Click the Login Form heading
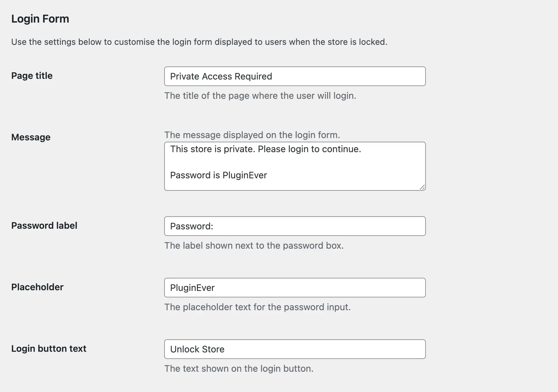 (40, 19)
